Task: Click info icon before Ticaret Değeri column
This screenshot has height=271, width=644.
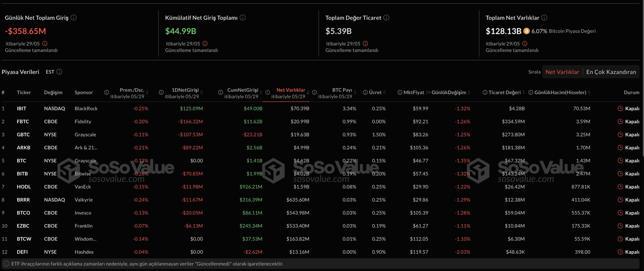Action: (485, 92)
